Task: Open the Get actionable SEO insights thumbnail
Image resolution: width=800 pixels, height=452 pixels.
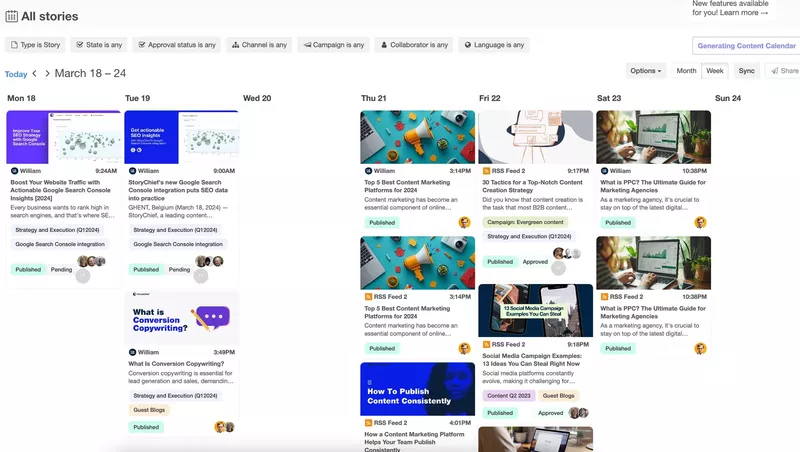Action: tap(181, 137)
